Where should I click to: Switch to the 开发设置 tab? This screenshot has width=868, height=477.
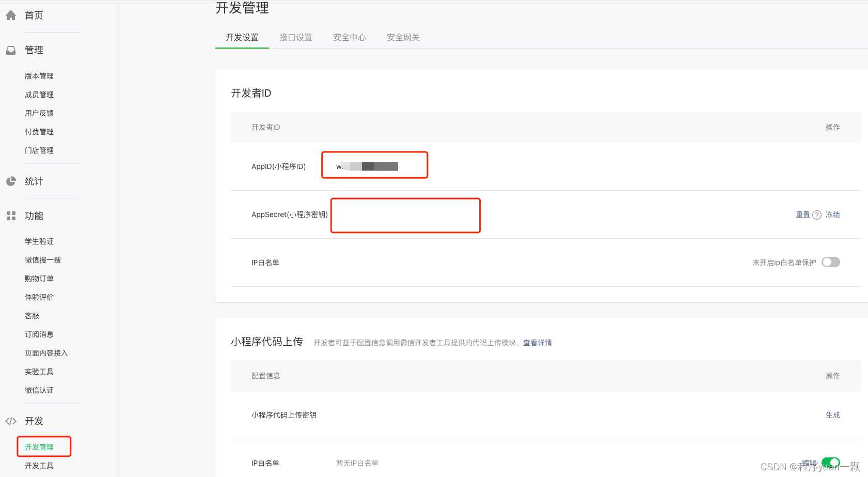tap(242, 37)
